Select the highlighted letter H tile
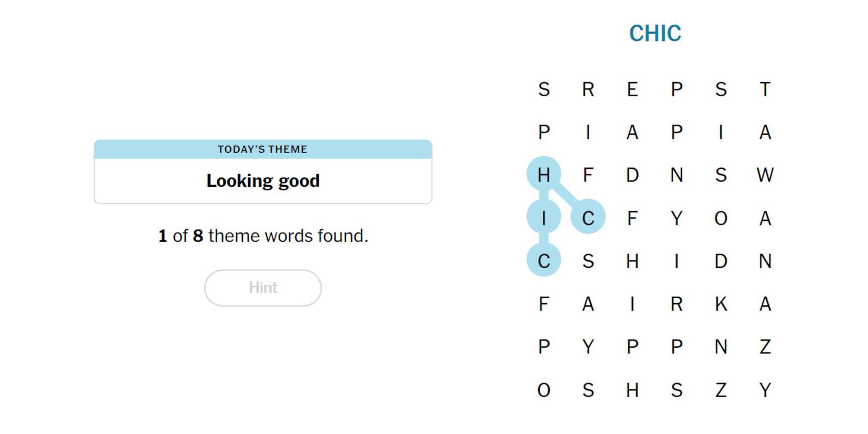The height and width of the screenshot is (434, 868). pyautogui.click(x=544, y=174)
